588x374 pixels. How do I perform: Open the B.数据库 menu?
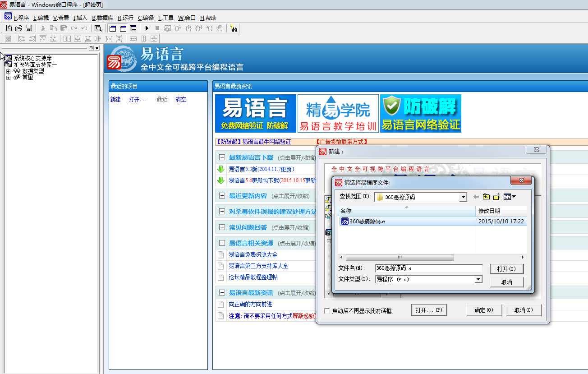(x=102, y=18)
